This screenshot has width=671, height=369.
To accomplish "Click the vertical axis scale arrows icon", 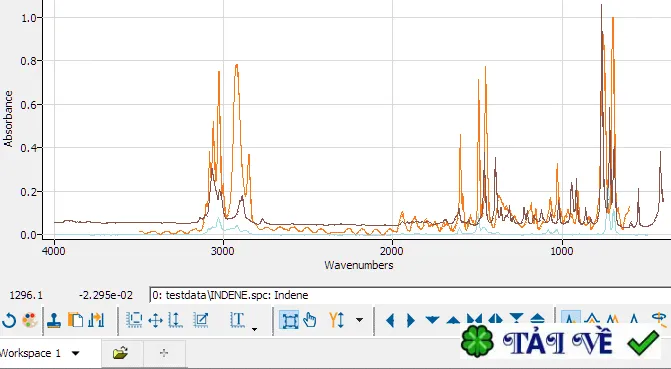I will 175,320.
